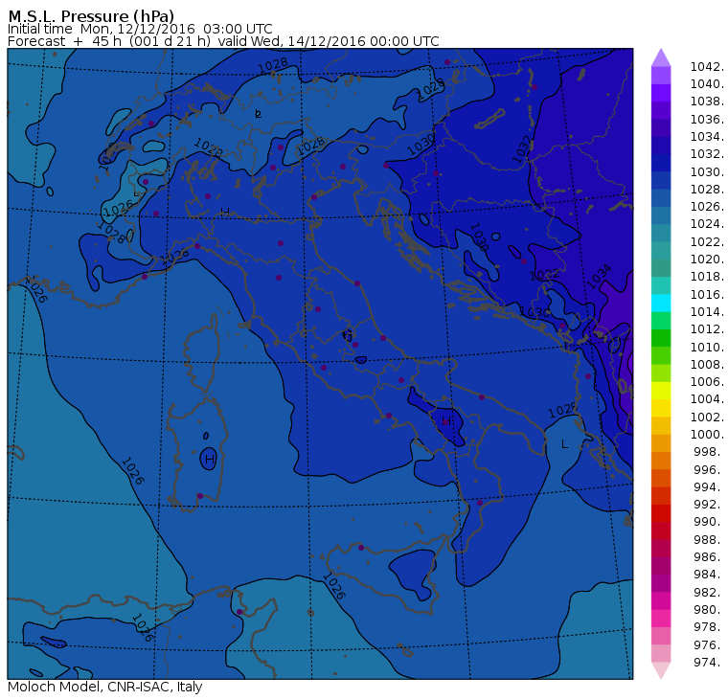This screenshot has width=728, height=700.
Task: Click the "Moloch Model, CNR-ISAC, Italy" footer text
Action: (x=105, y=687)
